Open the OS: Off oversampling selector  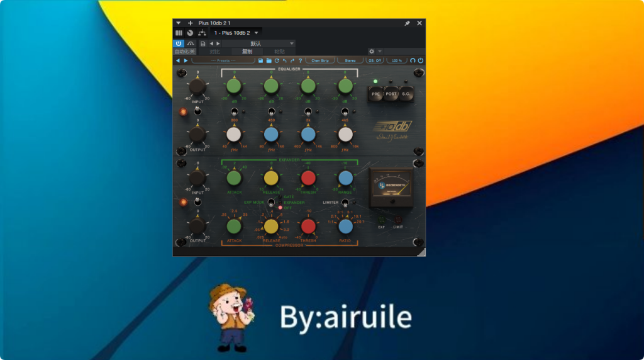(375, 61)
